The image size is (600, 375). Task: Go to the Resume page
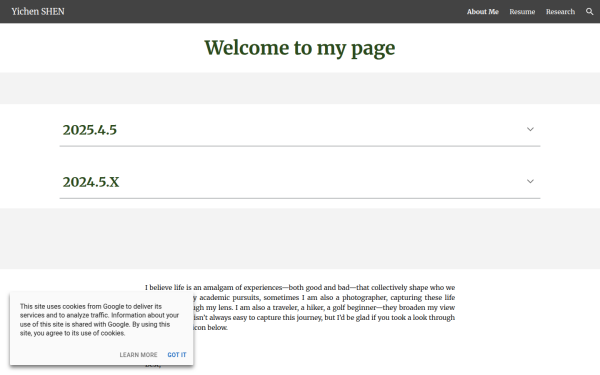point(522,11)
